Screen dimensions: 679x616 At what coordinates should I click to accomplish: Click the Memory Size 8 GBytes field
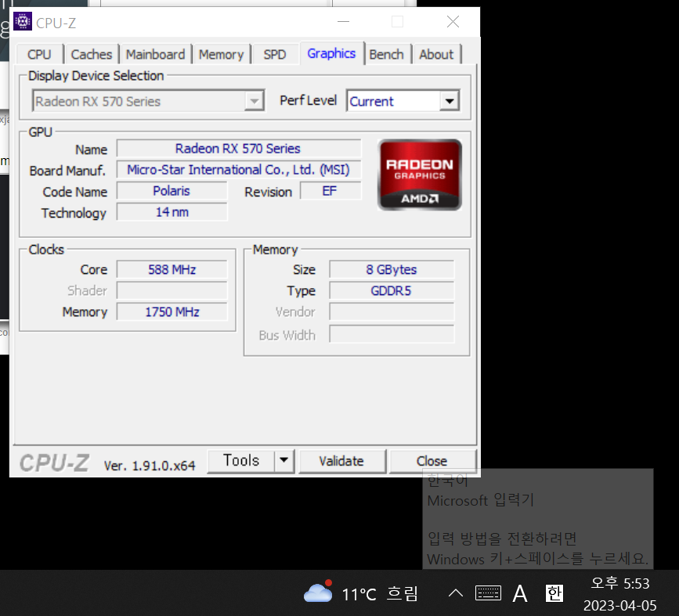tap(391, 269)
